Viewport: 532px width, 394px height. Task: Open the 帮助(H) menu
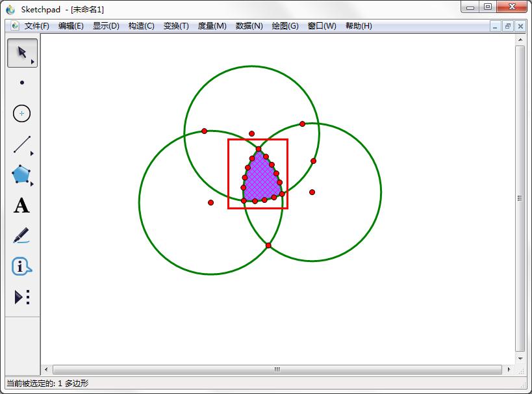tap(359, 26)
